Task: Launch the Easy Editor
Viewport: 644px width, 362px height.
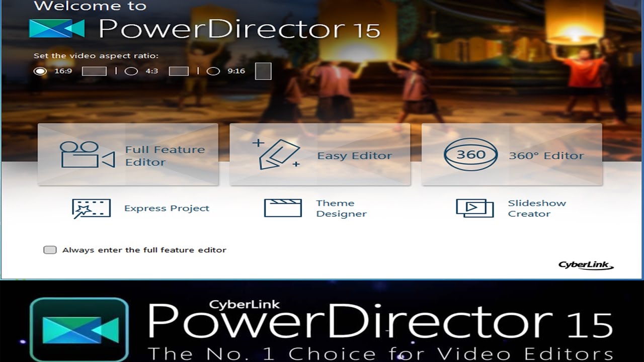Action: coord(320,155)
